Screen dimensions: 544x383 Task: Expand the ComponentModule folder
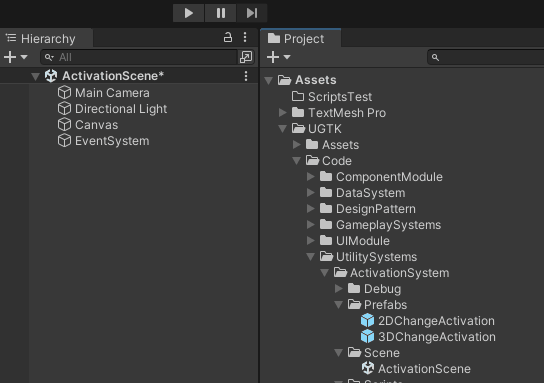pyautogui.click(x=311, y=177)
